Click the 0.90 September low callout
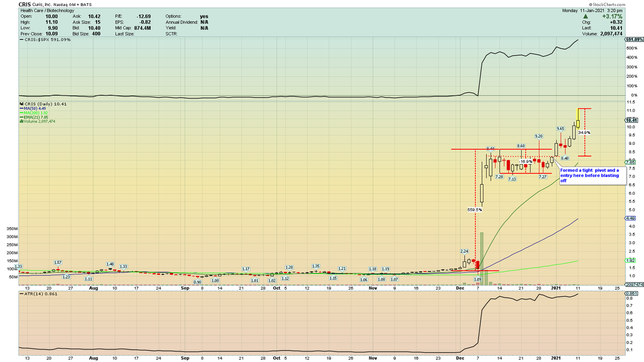644x362 pixels. 197,282
